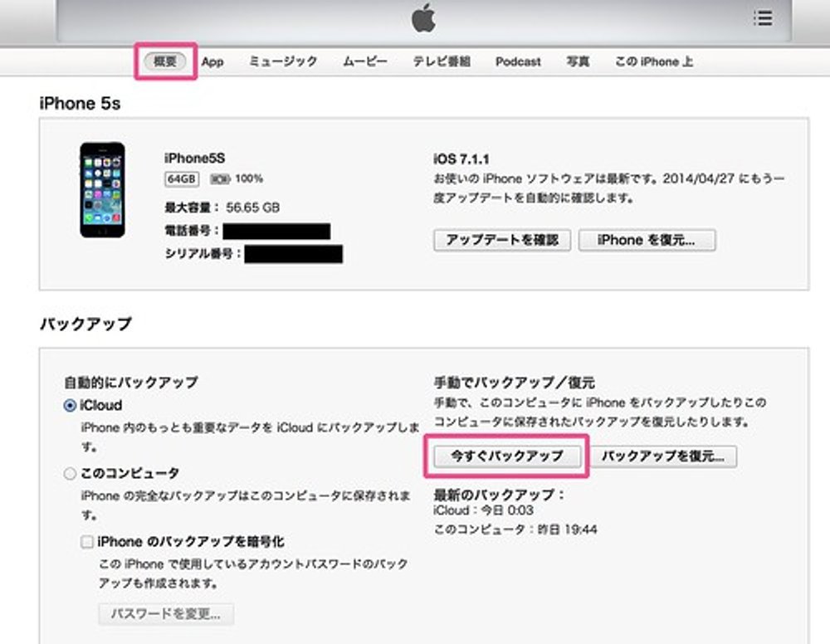Viewport: 830px width, 644px height.
Task: Switch to the 概要 tab
Action: point(165,61)
